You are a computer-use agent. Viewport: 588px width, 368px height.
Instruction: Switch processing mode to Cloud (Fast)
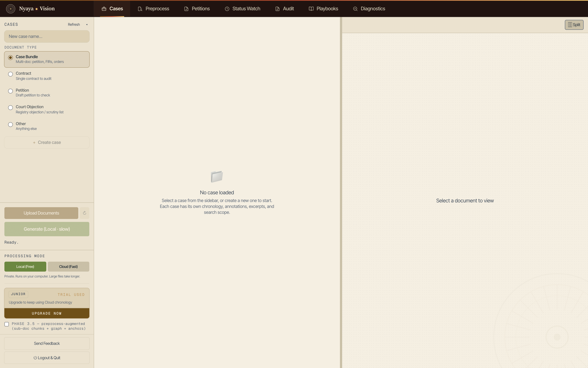coord(69,267)
